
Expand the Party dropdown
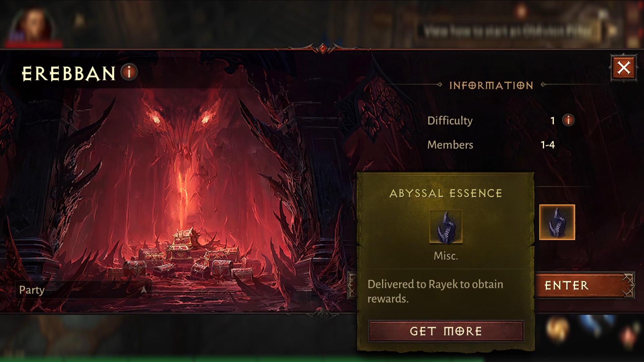tap(83, 290)
